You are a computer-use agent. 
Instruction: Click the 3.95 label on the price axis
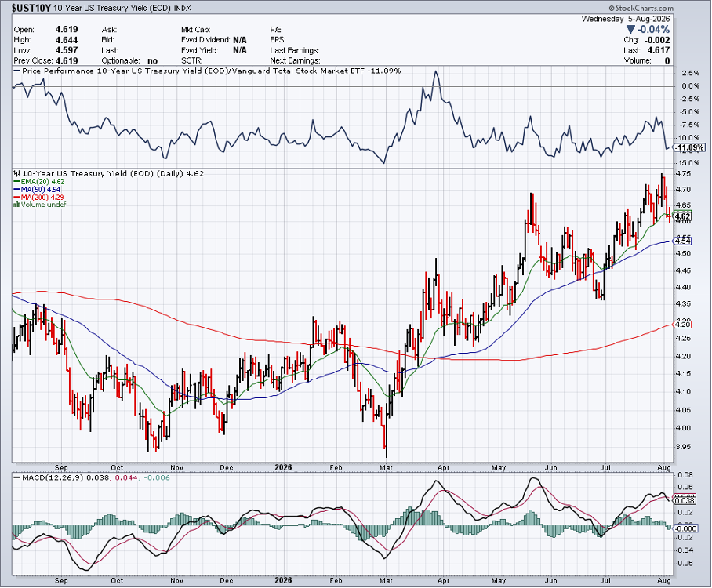tap(683, 447)
